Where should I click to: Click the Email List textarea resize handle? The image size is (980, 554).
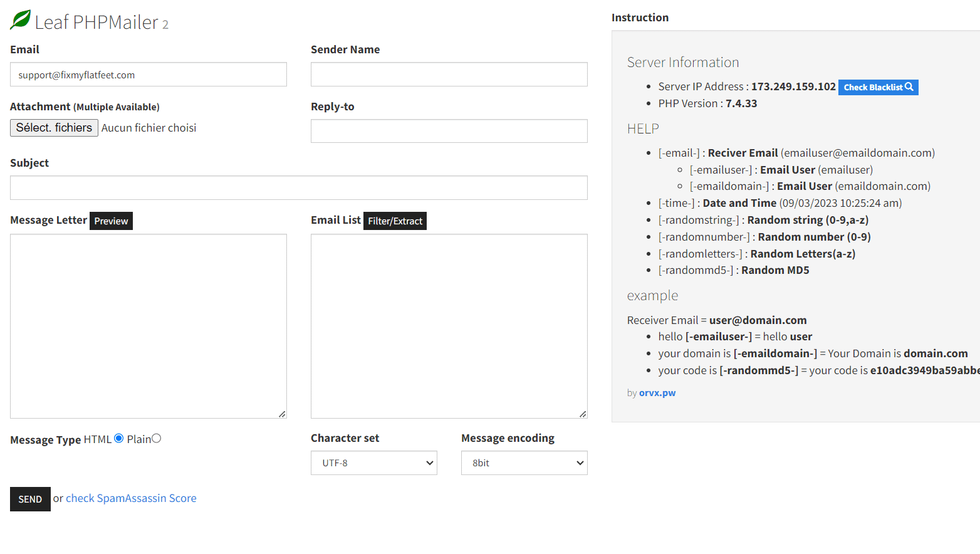(x=583, y=414)
